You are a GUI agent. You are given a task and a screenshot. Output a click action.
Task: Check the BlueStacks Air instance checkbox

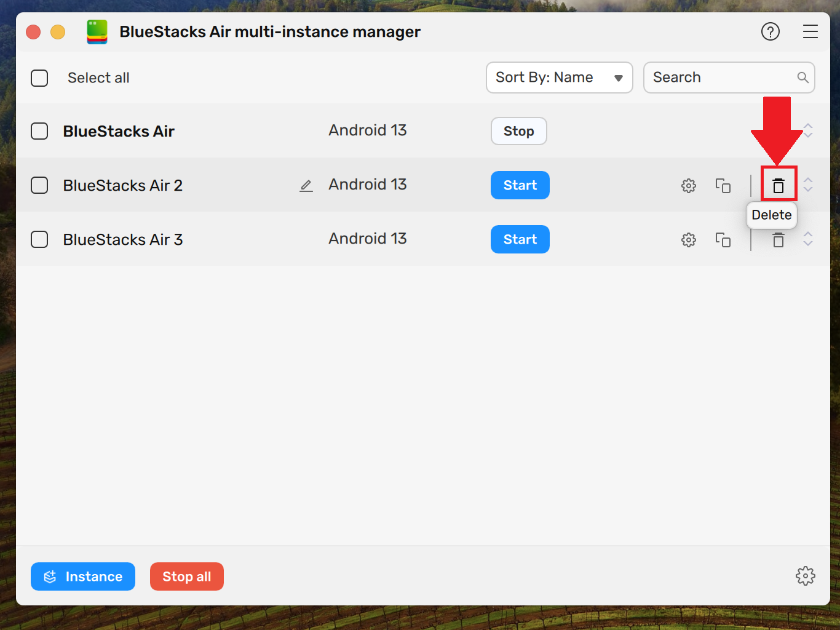coord(39,131)
